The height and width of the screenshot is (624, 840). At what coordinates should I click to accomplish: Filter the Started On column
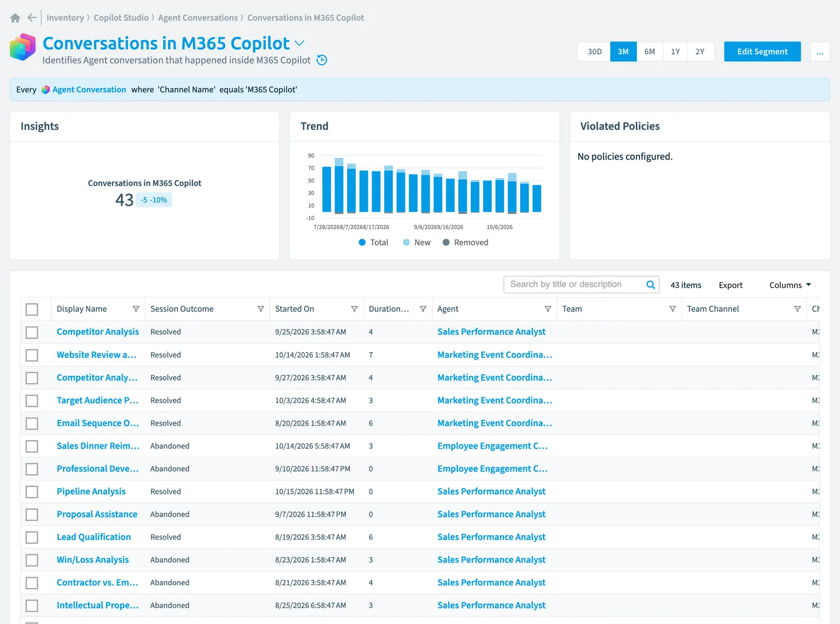pyautogui.click(x=354, y=309)
